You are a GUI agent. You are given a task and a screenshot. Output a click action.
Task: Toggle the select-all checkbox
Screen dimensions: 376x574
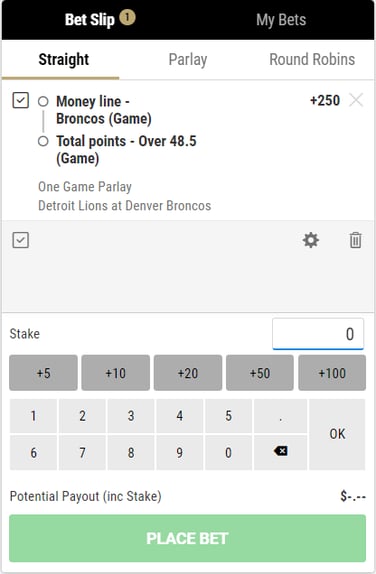[21, 241]
